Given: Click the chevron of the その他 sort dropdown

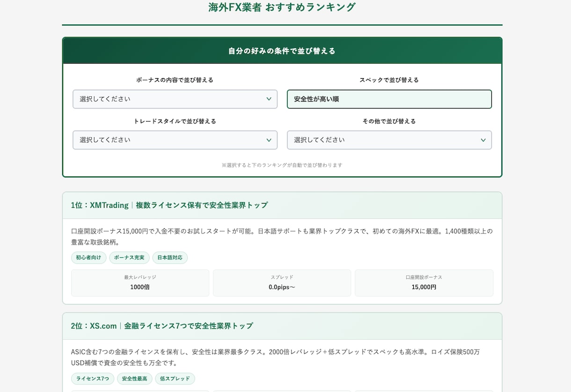Looking at the screenshot, I should coord(483,140).
